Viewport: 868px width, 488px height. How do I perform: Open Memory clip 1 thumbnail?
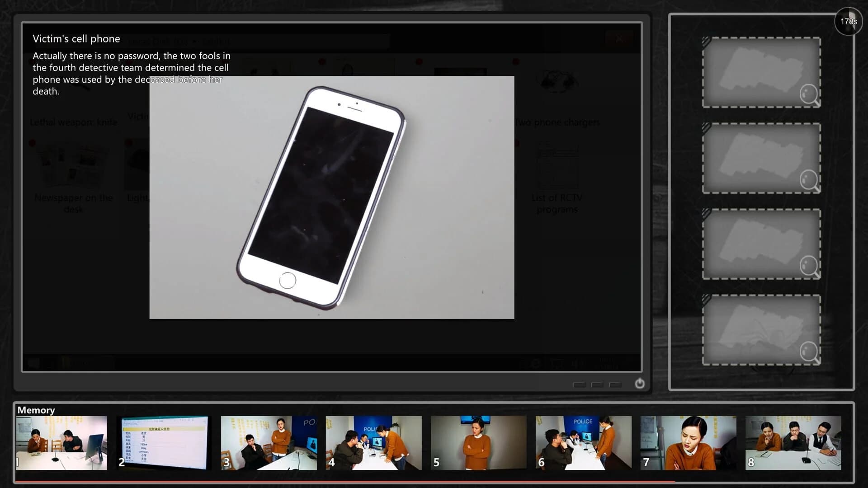point(62,443)
